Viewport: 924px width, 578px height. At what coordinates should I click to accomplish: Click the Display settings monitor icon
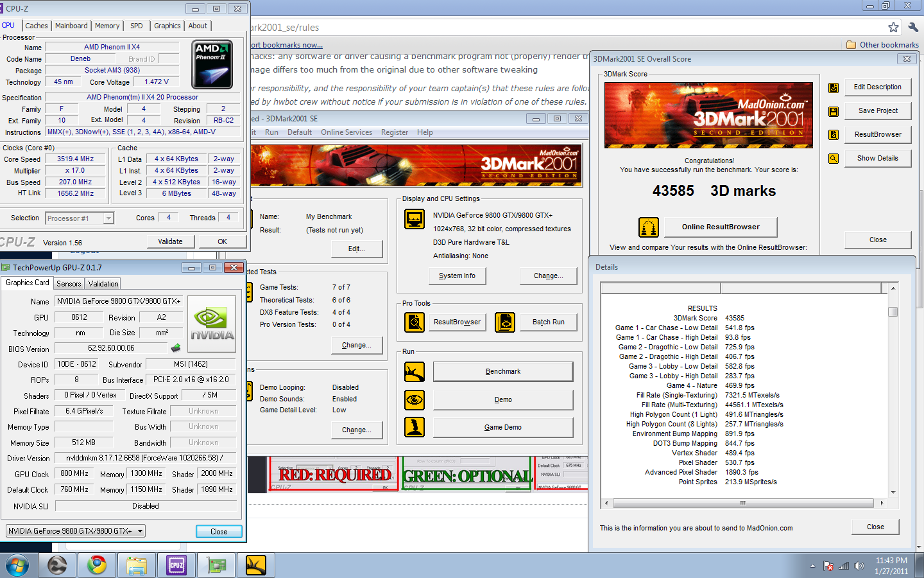click(x=415, y=219)
